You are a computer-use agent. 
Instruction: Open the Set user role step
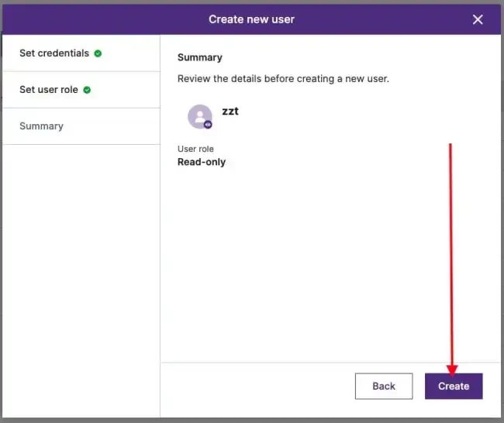click(81, 90)
